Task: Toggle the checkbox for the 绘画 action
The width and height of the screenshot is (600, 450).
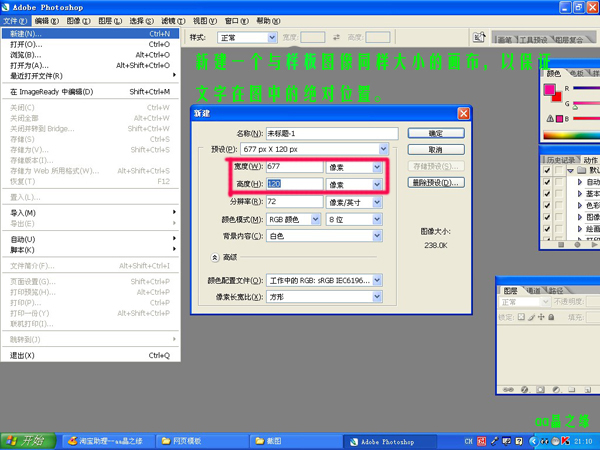Action: [x=547, y=229]
